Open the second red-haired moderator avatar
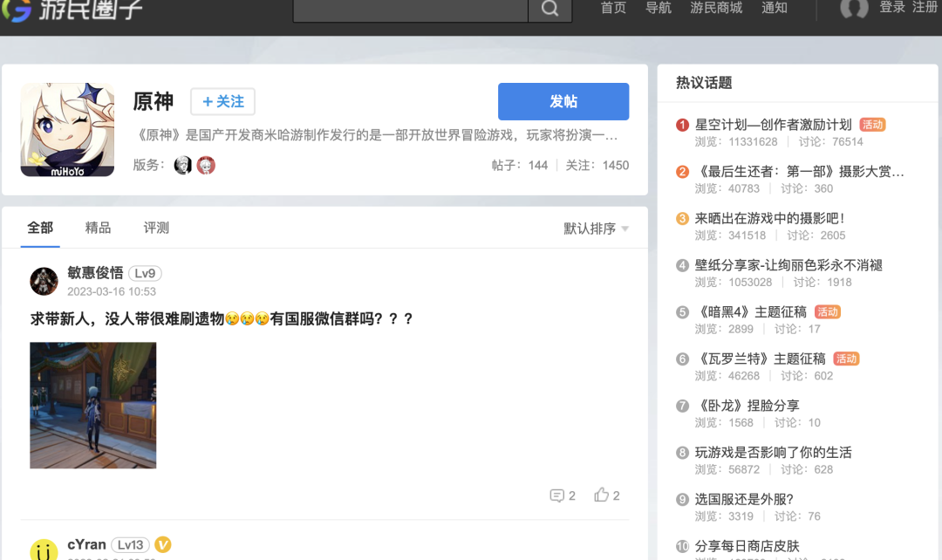The width and height of the screenshot is (942, 560). pyautogui.click(x=206, y=165)
